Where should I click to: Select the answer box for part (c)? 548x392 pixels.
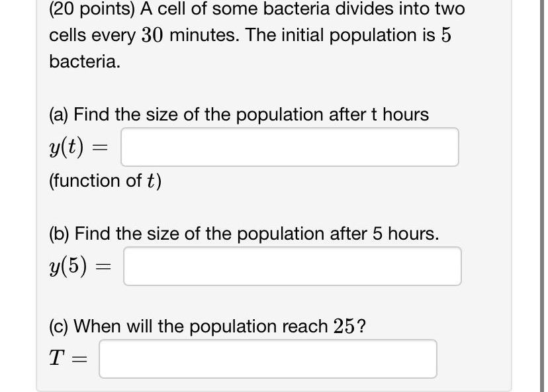coord(267,358)
